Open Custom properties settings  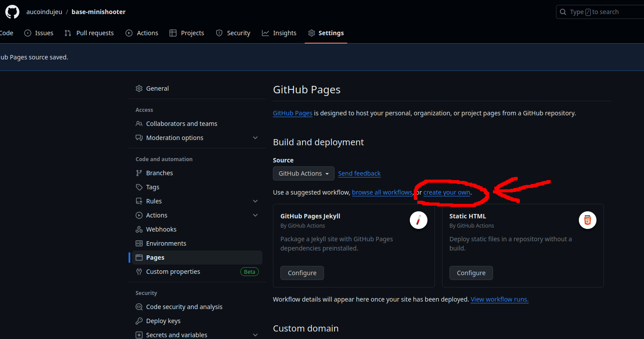197,272
